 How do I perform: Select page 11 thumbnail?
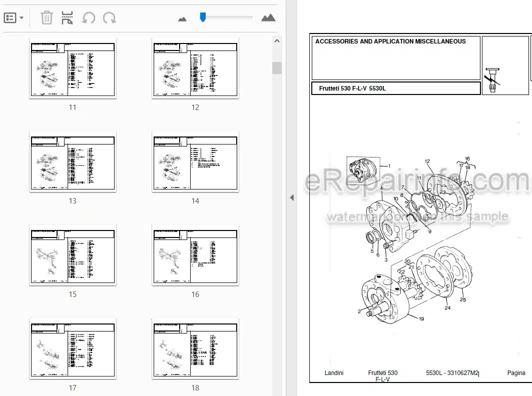(x=73, y=69)
